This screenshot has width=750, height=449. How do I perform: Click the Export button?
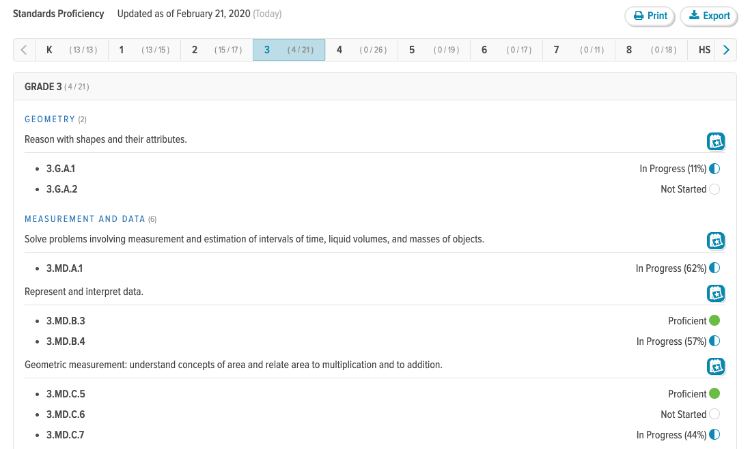708,16
